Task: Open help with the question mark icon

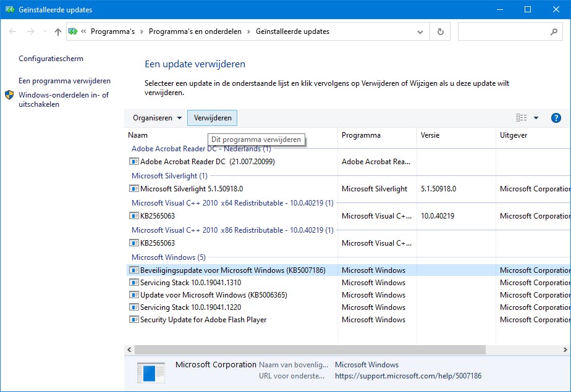Action: click(x=556, y=118)
